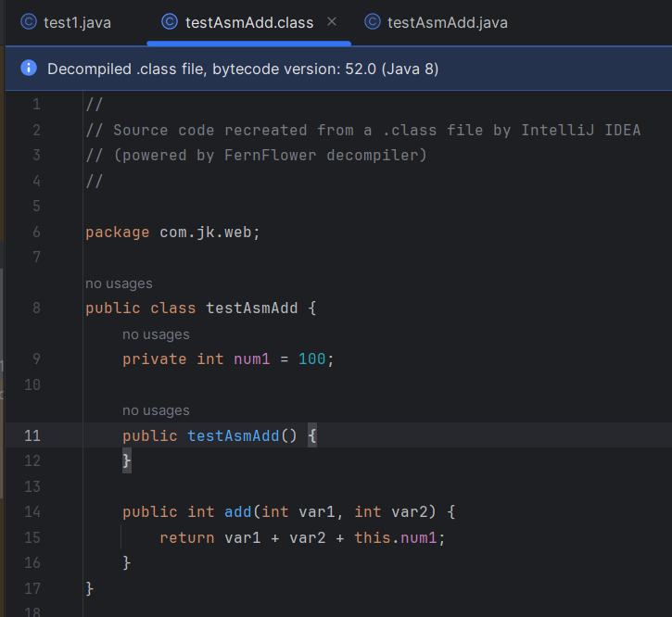Close the testAsmAdd.class tab
This screenshot has width=672, height=617.
(331, 21)
